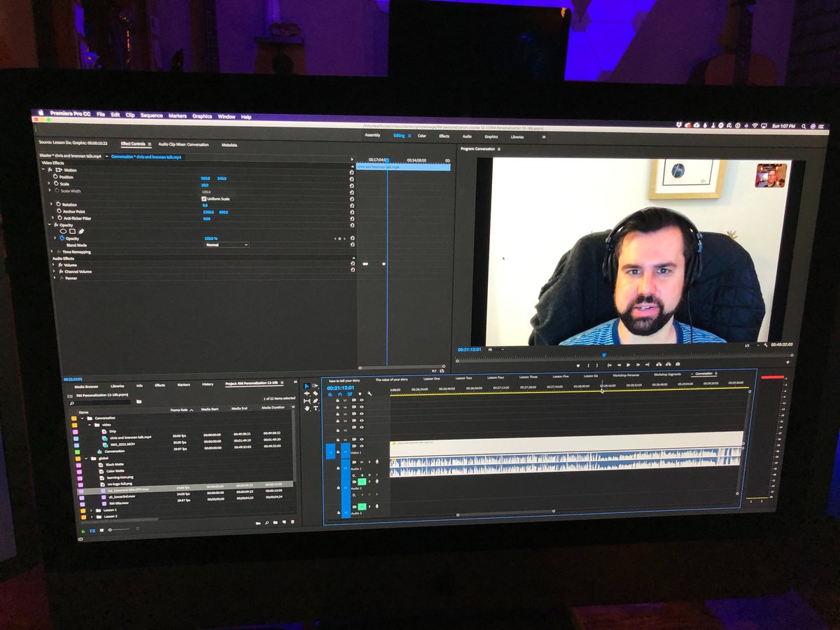Open the Blend Mode Normal dropdown
840x630 pixels.
tap(227, 245)
